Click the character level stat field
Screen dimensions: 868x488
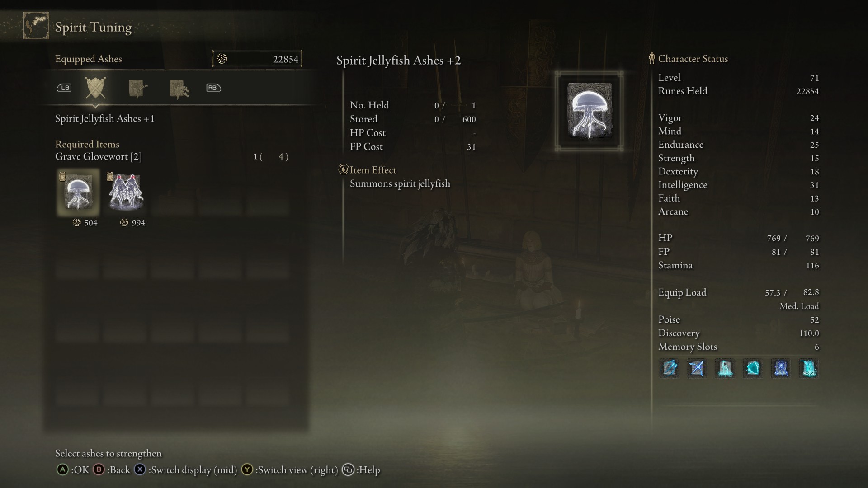click(x=739, y=77)
